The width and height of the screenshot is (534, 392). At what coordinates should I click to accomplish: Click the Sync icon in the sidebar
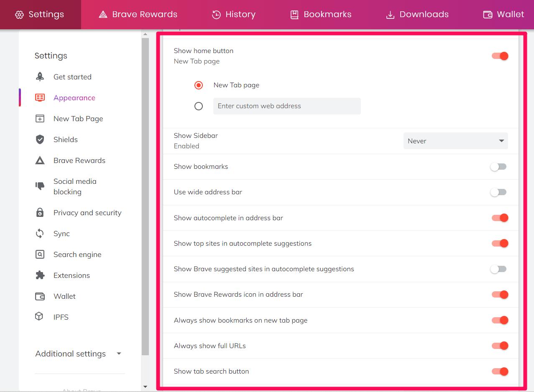click(40, 233)
